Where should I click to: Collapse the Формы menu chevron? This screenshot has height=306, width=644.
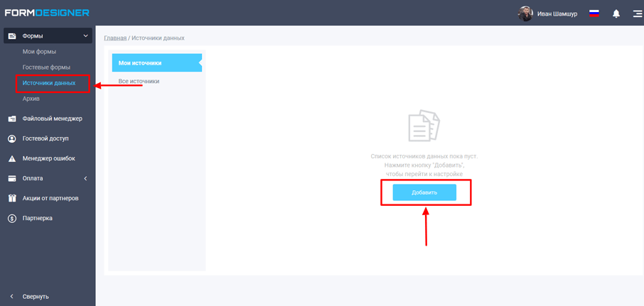86,36
